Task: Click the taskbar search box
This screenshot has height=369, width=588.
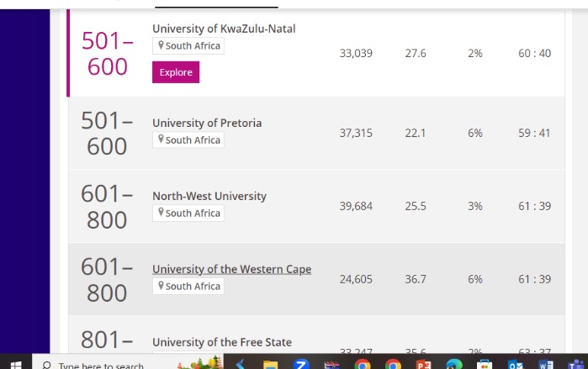Action: click(101, 364)
